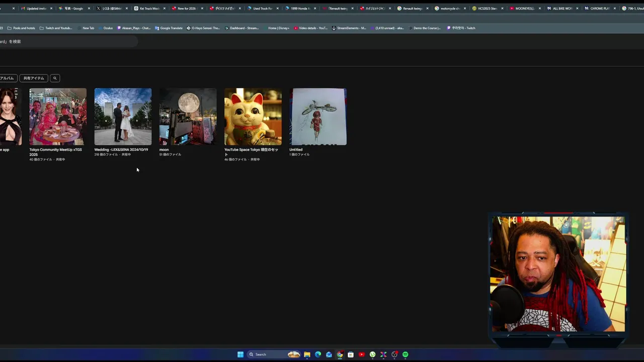Open OBS Studio from the taskbar
The height and width of the screenshot is (362, 644).
[394, 354]
